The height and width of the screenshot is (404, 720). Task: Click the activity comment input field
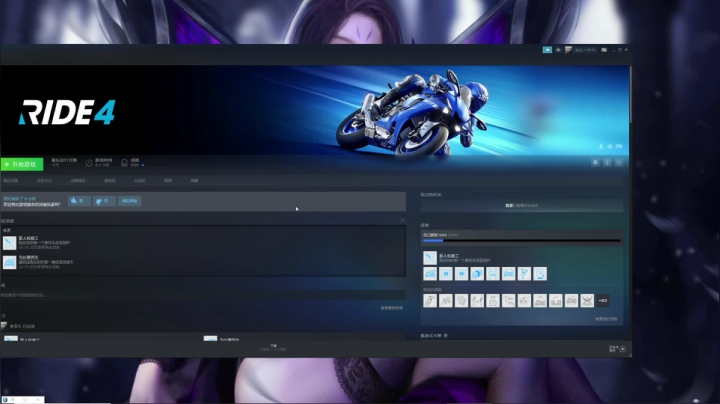[203, 295]
